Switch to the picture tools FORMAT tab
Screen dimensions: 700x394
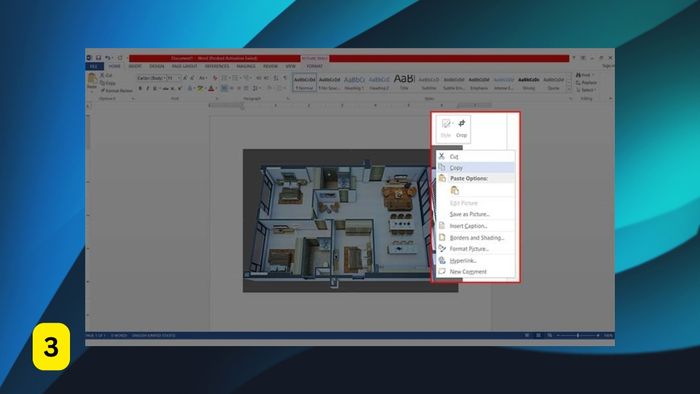pyautogui.click(x=314, y=66)
